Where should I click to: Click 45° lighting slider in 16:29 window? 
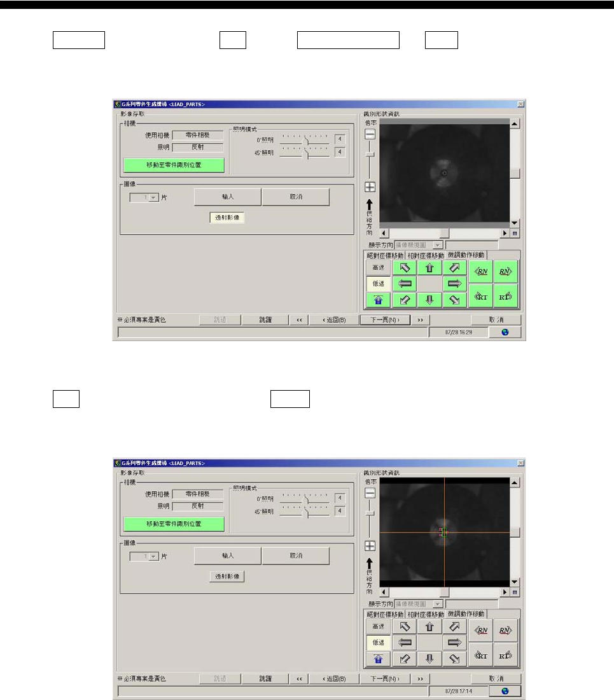click(304, 152)
